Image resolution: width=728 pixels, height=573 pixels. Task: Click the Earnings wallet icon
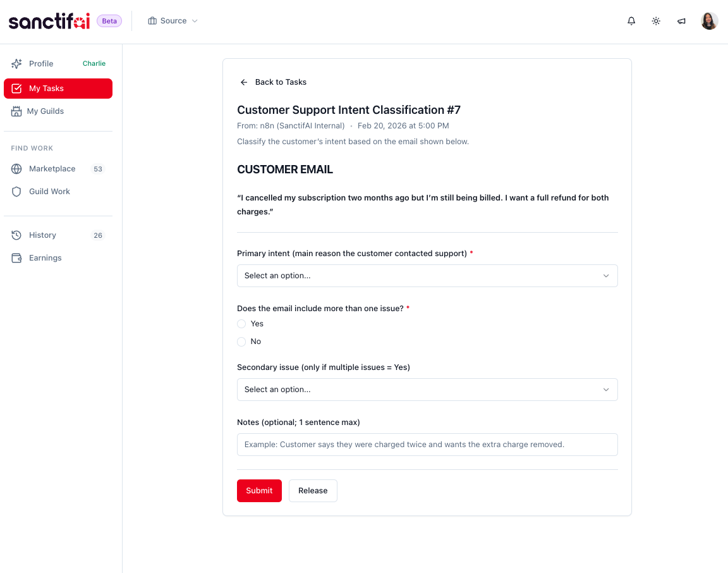(x=16, y=258)
